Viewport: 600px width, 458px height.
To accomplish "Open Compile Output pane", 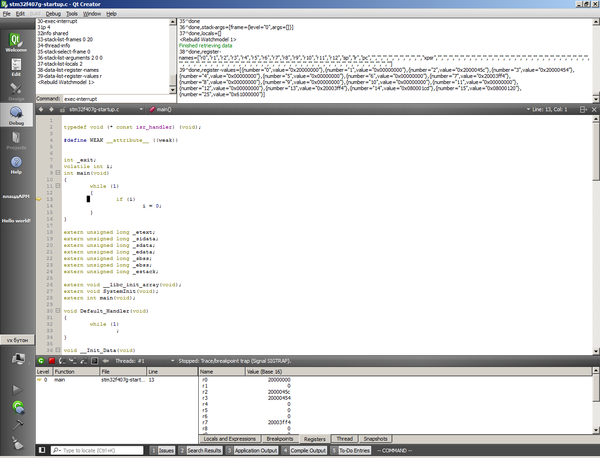I will (304, 450).
